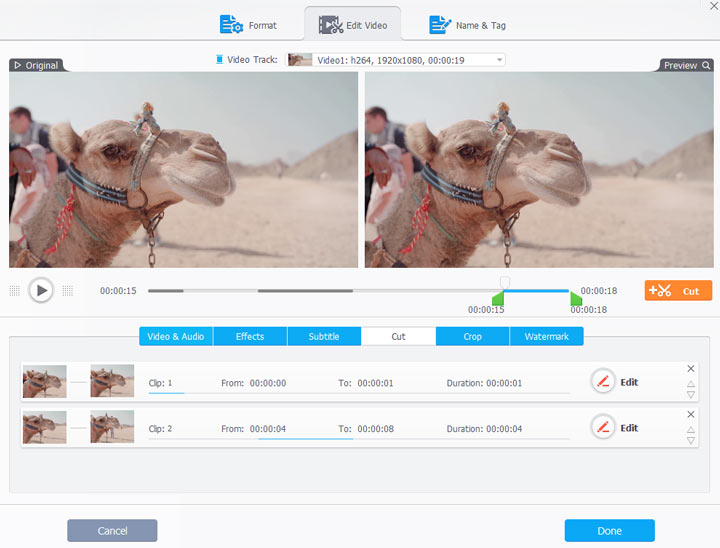Image resolution: width=720 pixels, height=548 pixels.
Task: Switch to the Watermark tab
Action: pyautogui.click(x=547, y=336)
